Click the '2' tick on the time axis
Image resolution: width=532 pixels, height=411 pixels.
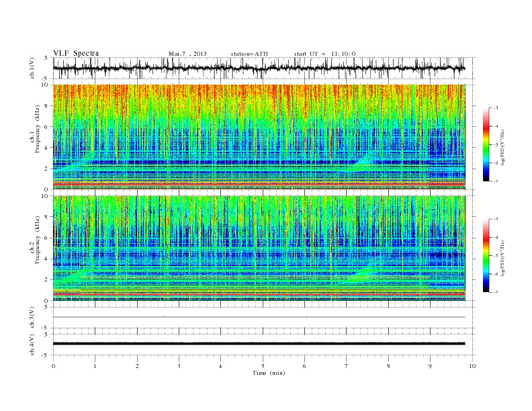coord(137,366)
